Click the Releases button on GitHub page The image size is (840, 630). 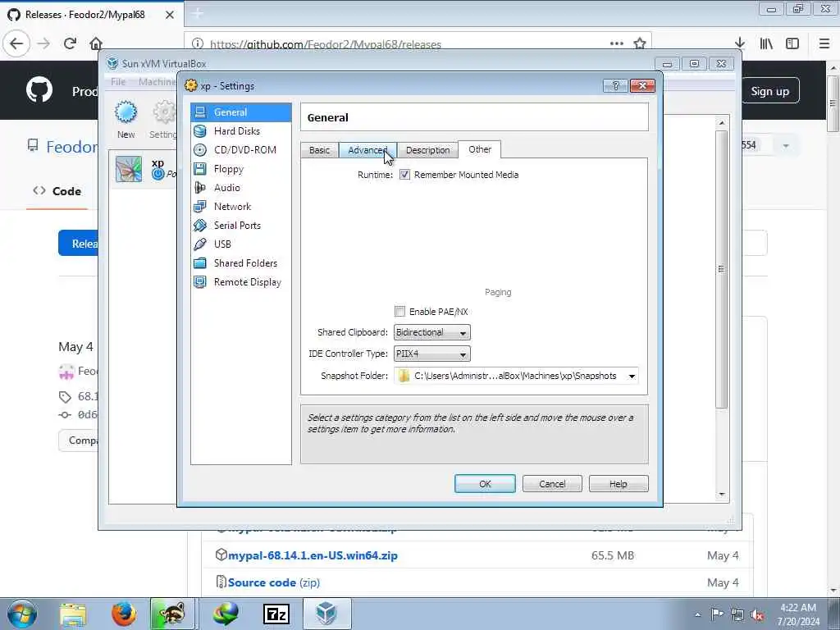coord(79,244)
